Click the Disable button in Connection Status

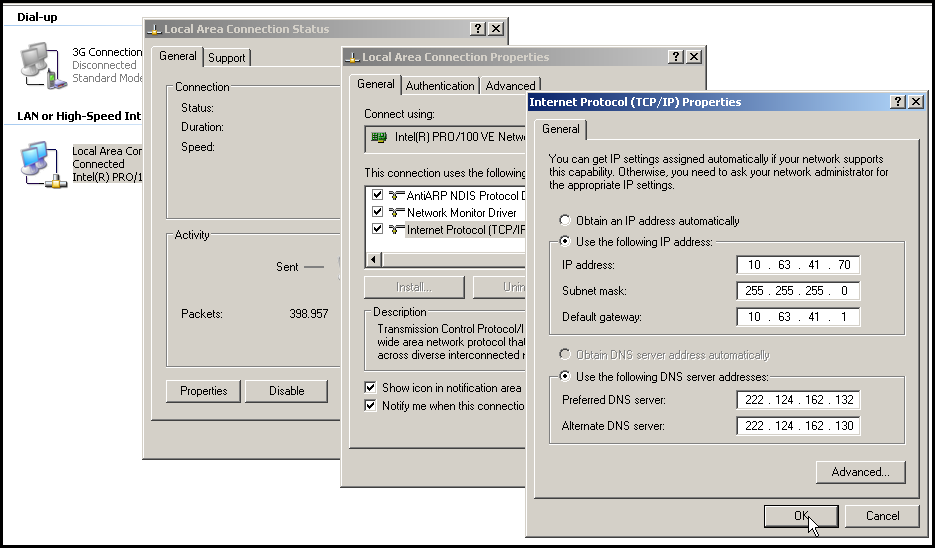tap(286, 391)
